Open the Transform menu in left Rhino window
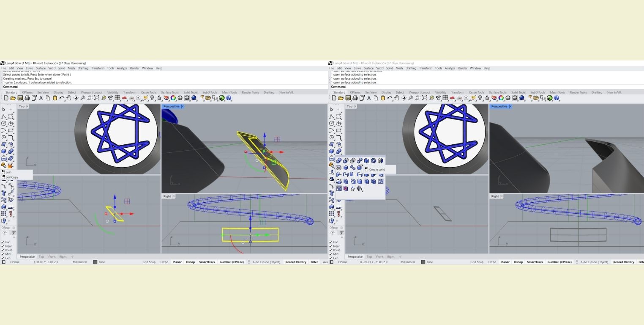This screenshot has height=325, width=644. tap(98, 68)
